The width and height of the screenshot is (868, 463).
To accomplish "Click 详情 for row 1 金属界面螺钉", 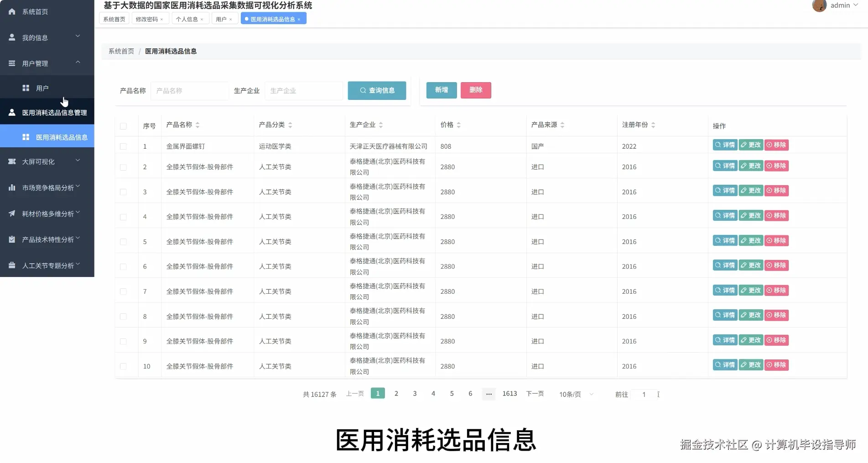I will (x=725, y=145).
